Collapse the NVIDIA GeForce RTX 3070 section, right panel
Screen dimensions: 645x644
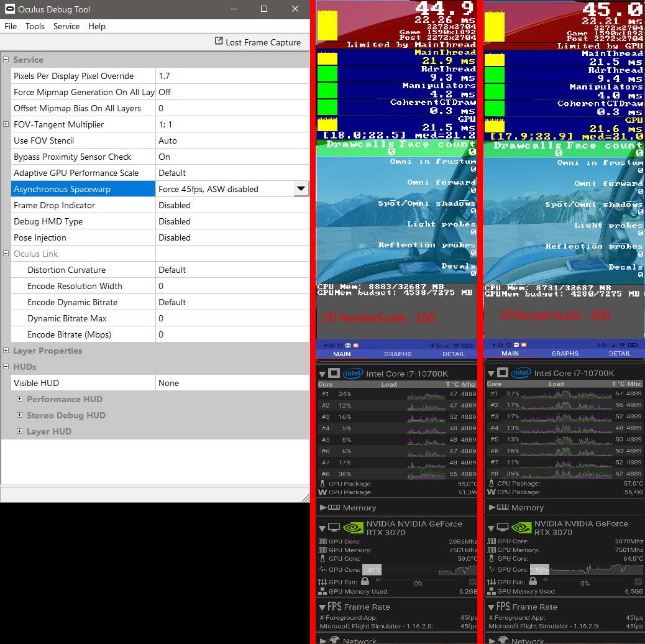[491, 528]
